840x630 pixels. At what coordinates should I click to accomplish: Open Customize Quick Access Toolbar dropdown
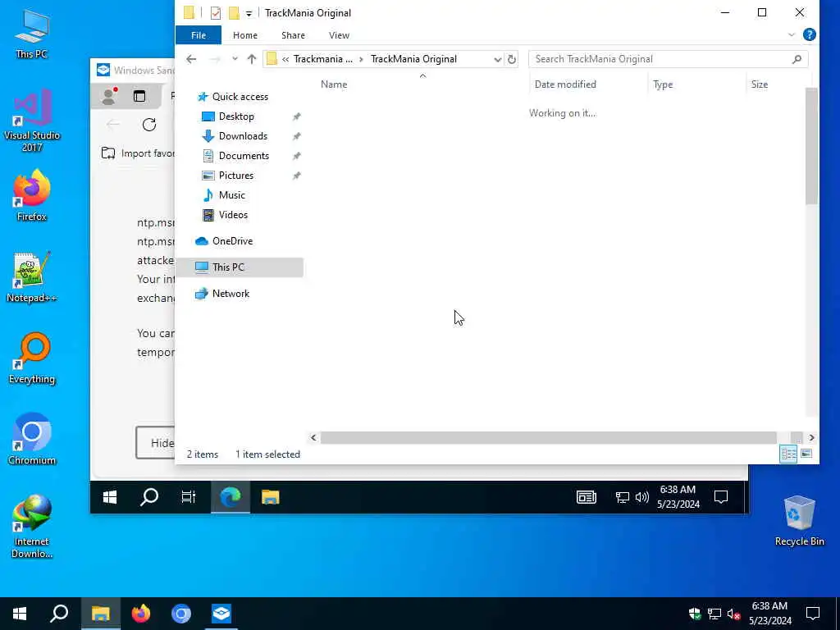pos(249,13)
